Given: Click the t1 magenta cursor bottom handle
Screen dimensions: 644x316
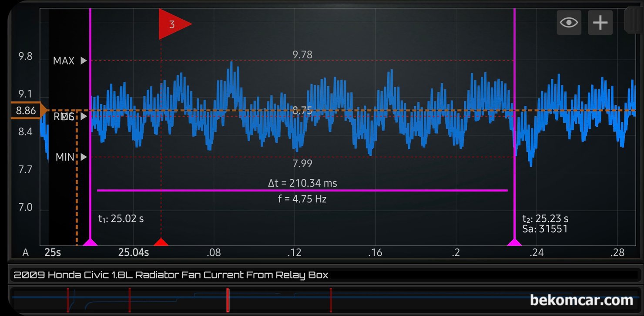Looking at the screenshot, I should pyautogui.click(x=90, y=242).
